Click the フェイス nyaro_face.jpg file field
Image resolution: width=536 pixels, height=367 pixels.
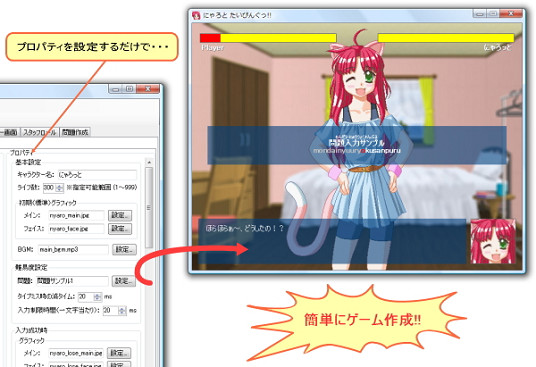pos(76,229)
